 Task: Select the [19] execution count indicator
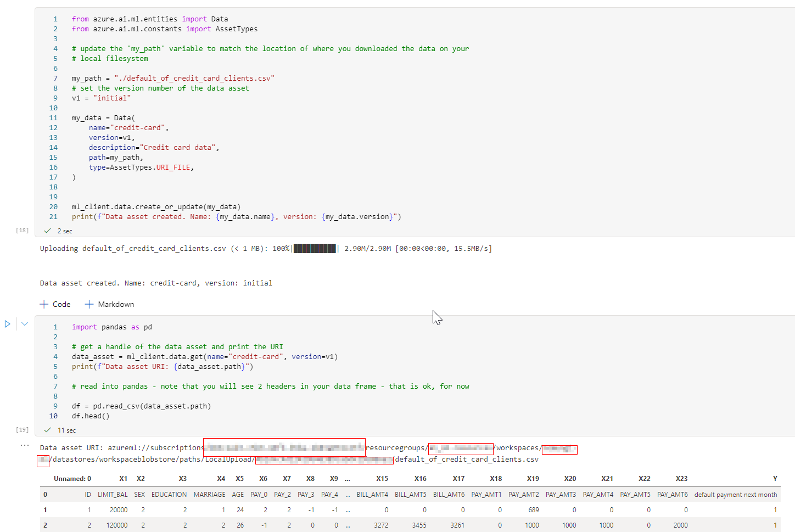click(x=22, y=429)
